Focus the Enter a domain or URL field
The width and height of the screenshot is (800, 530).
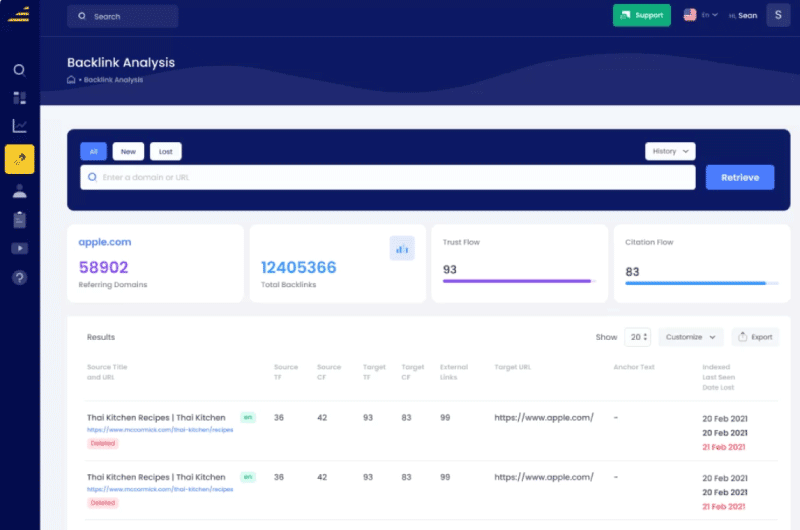pos(388,178)
